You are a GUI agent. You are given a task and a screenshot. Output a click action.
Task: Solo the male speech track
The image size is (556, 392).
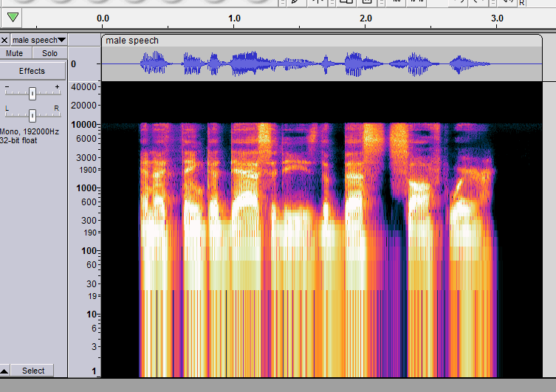point(49,53)
